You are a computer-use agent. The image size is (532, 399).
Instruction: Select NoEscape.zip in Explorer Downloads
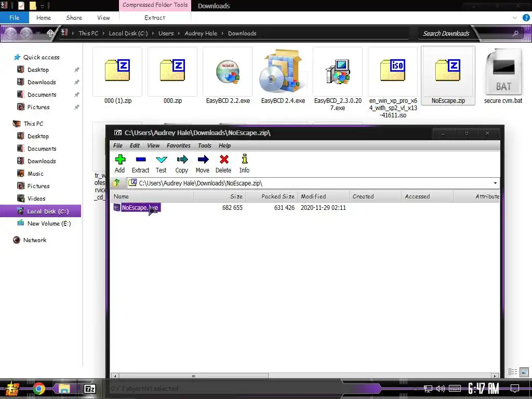448,76
